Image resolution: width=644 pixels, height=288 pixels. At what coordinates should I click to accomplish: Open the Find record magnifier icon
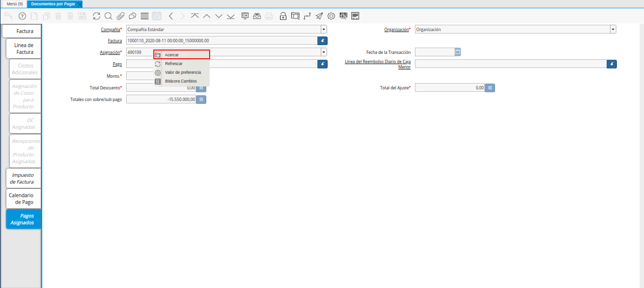(108, 16)
